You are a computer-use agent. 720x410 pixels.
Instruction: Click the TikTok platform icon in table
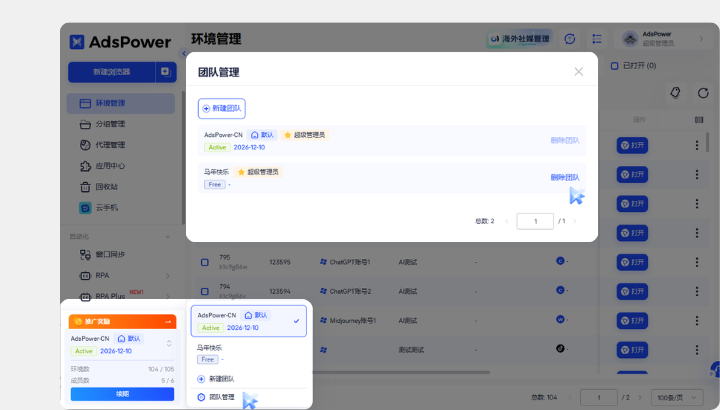560,348
